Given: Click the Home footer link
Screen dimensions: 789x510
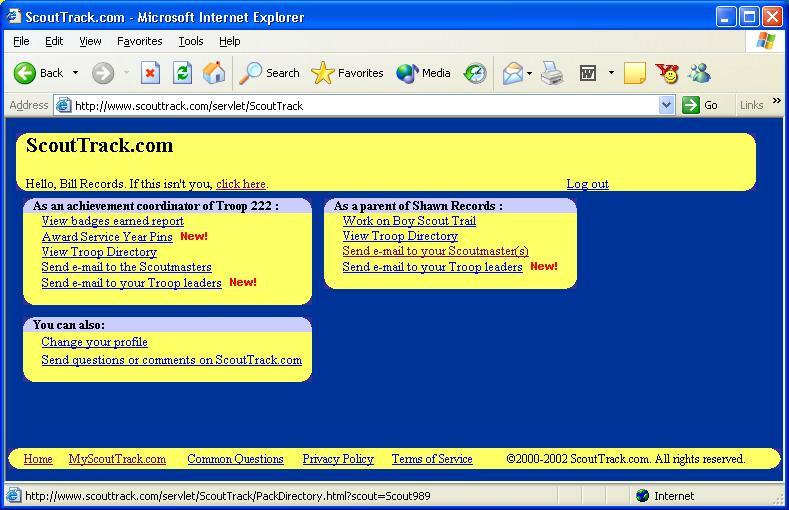Looking at the screenshot, I should pyautogui.click(x=38, y=459).
